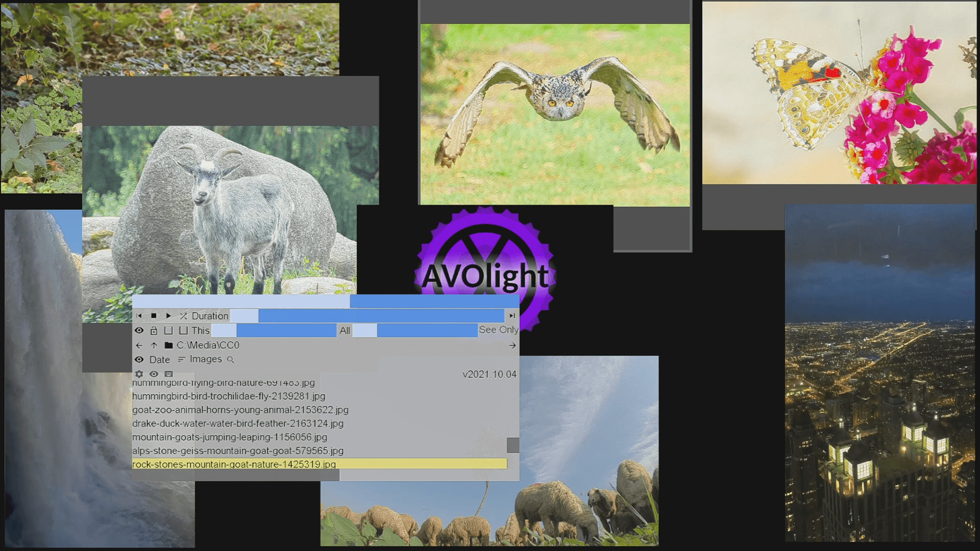Toggle the lock icon in the control row

pos(154,330)
